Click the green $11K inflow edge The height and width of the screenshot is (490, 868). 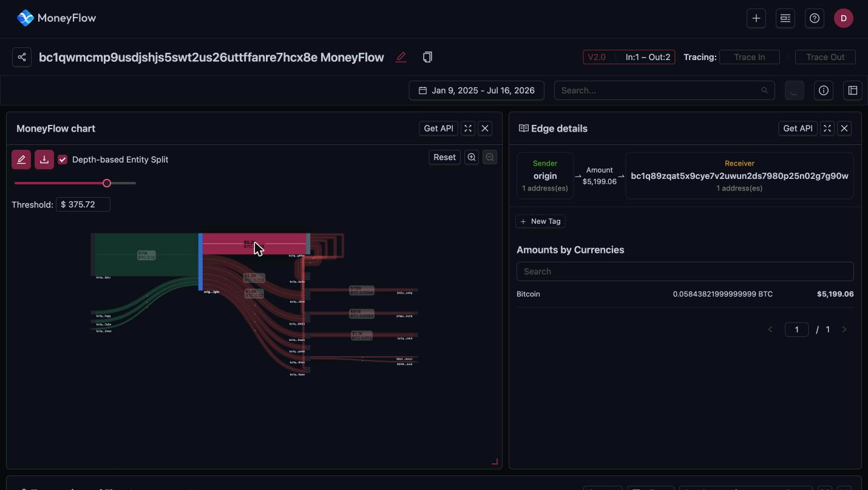tap(146, 255)
